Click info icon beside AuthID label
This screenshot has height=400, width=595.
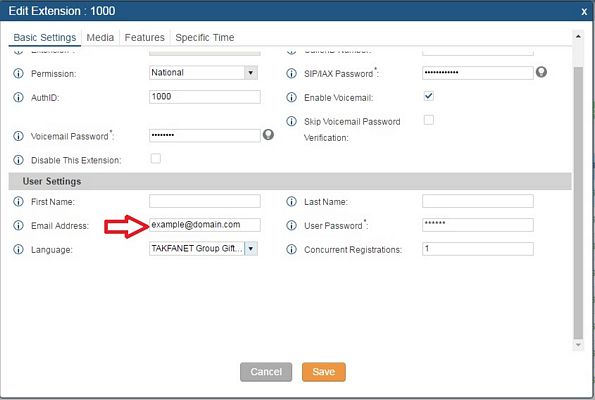[18, 97]
